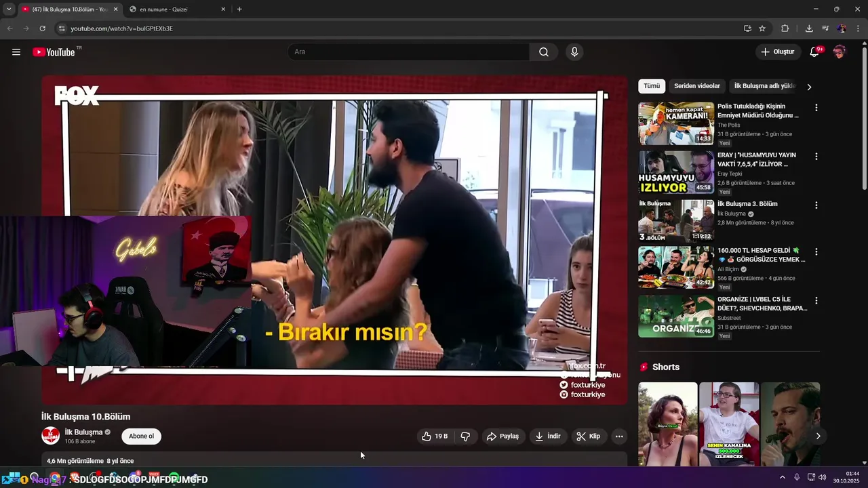Open the notifications bell

coord(815,52)
